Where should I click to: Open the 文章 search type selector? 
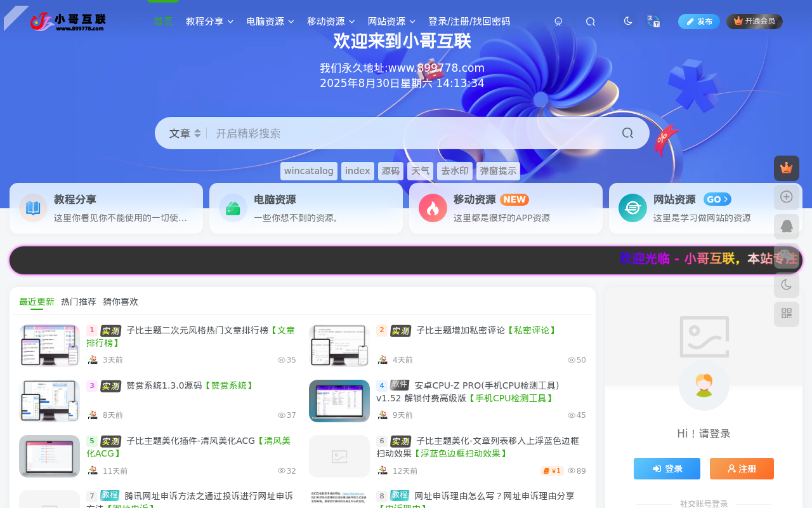(185, 133)
